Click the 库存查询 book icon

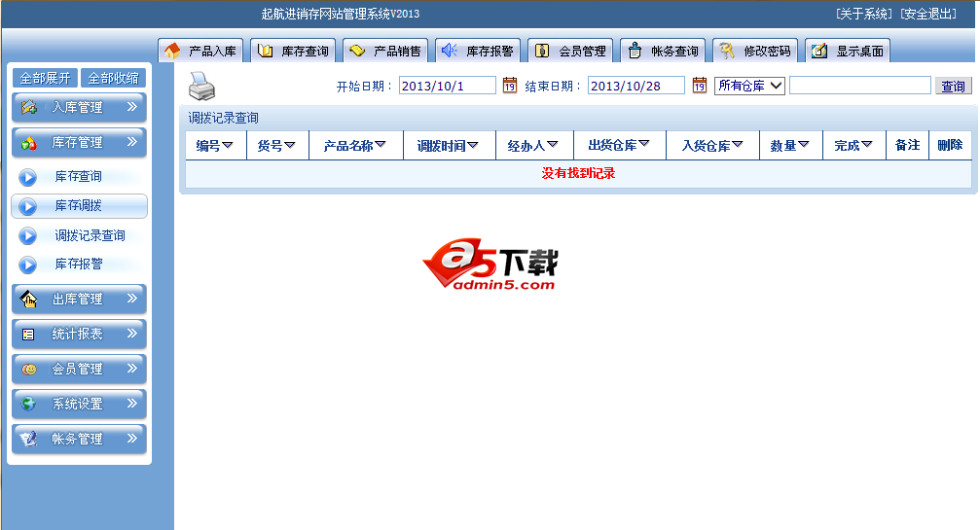pyautogui.click(x=265, y=51)
